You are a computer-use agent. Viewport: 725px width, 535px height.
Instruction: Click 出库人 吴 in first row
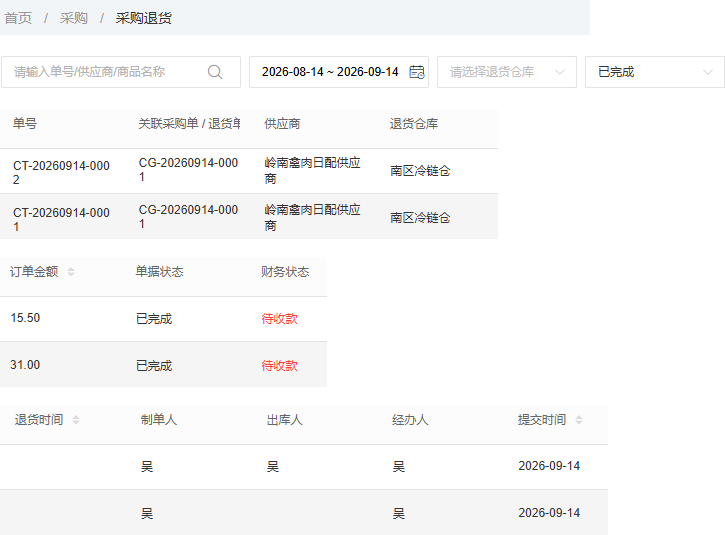[x=273, y=467]
